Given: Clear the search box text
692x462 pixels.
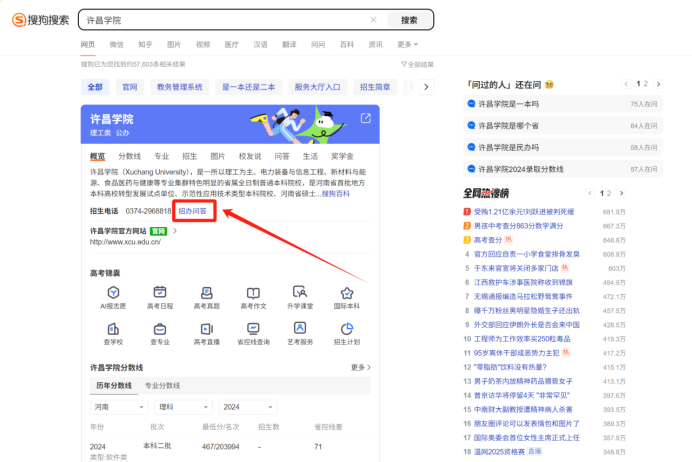Looking at the screenshot, I should click(373, 20).
